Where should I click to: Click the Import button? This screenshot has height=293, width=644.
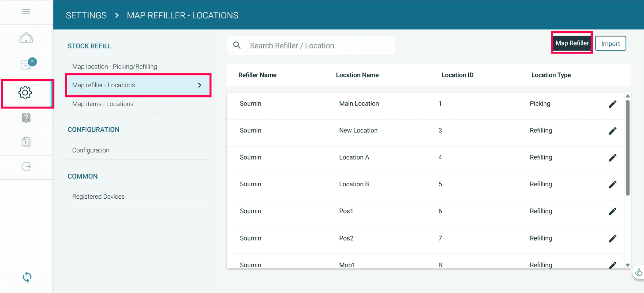coord(610,44)
